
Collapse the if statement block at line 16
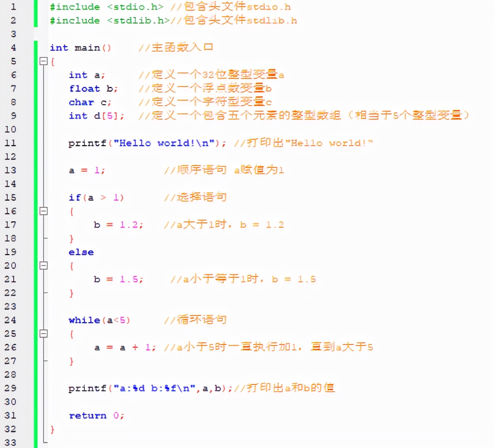click(x=43, y=211)
